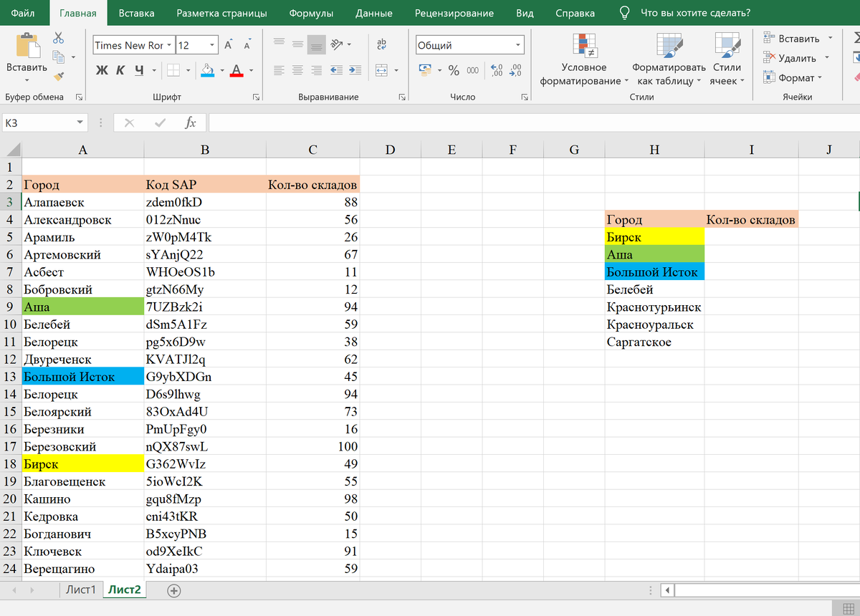860x616 pixels.
Task: Switch to Разметка страницы tab
Action: 221,13
